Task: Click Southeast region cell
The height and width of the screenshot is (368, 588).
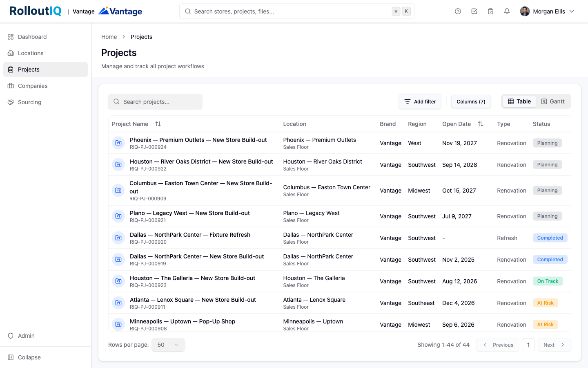Action: click(421, 303)
